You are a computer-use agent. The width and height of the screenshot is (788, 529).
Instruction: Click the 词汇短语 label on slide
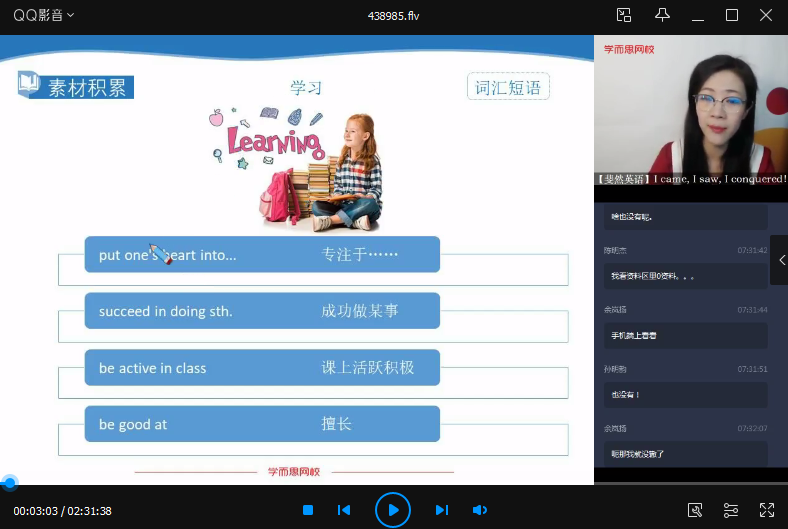pyautogui.click(x=508, y=87)
